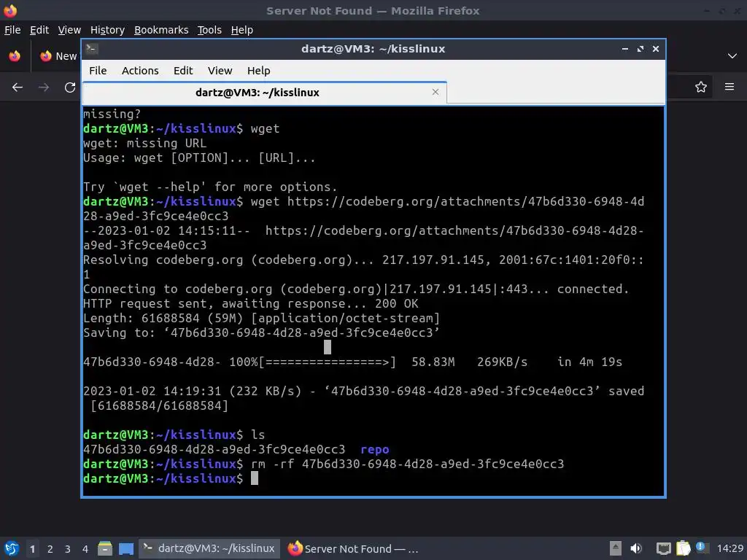
Task: Click the 'Saving to:' line in the terminal
Action: (x=261, y=332)
